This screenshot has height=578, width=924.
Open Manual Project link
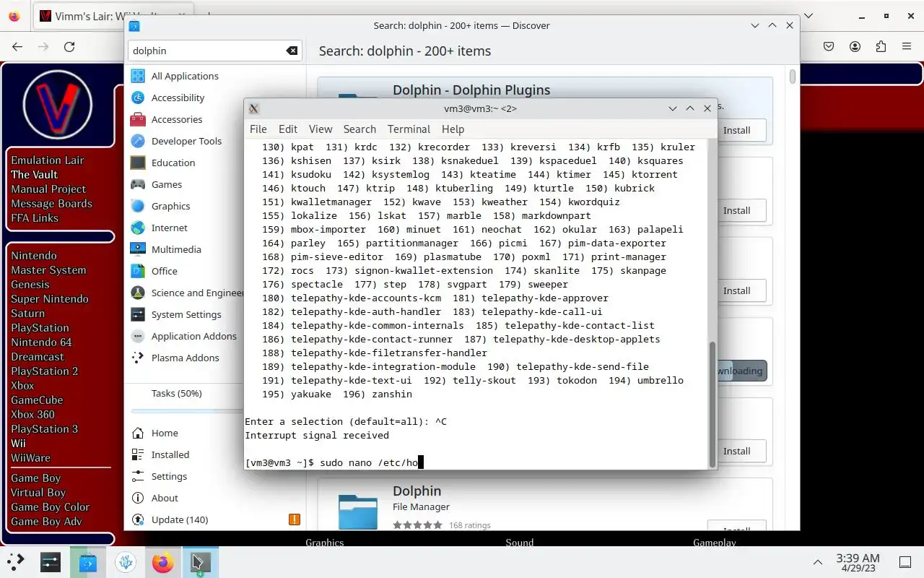[48, 189]
